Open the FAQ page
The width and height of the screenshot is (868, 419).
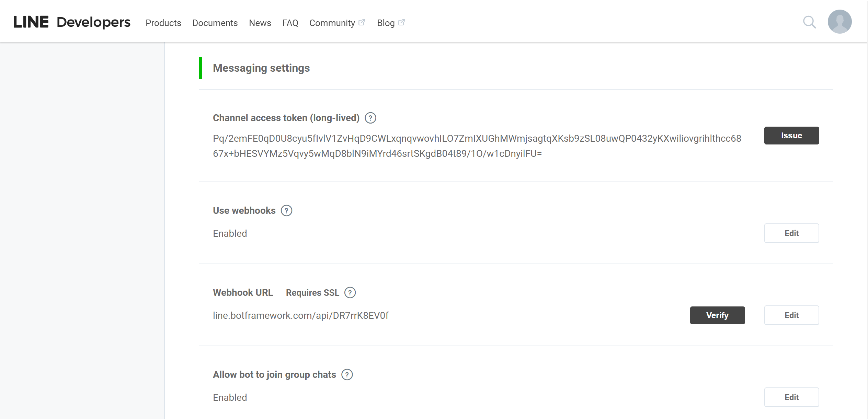point(290,23)
